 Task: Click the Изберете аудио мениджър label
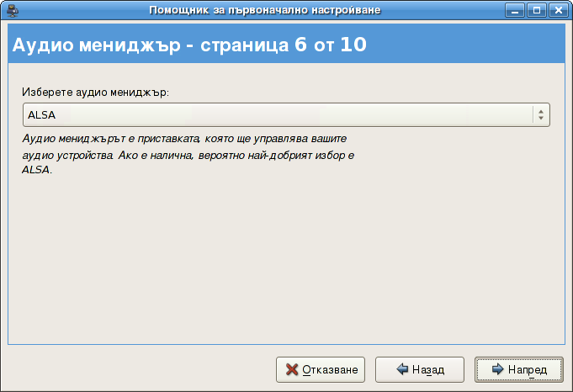[95, 92]
